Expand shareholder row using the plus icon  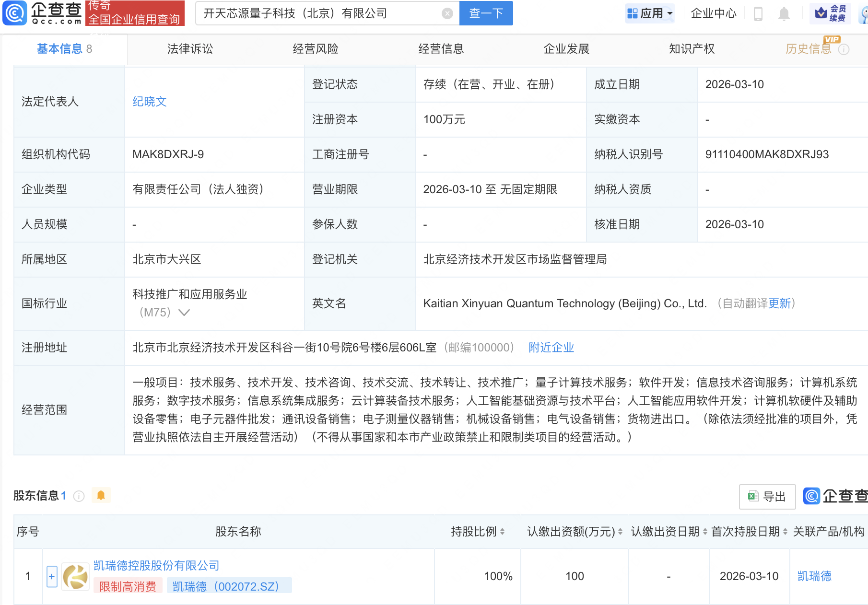click(x=51, y=576)
